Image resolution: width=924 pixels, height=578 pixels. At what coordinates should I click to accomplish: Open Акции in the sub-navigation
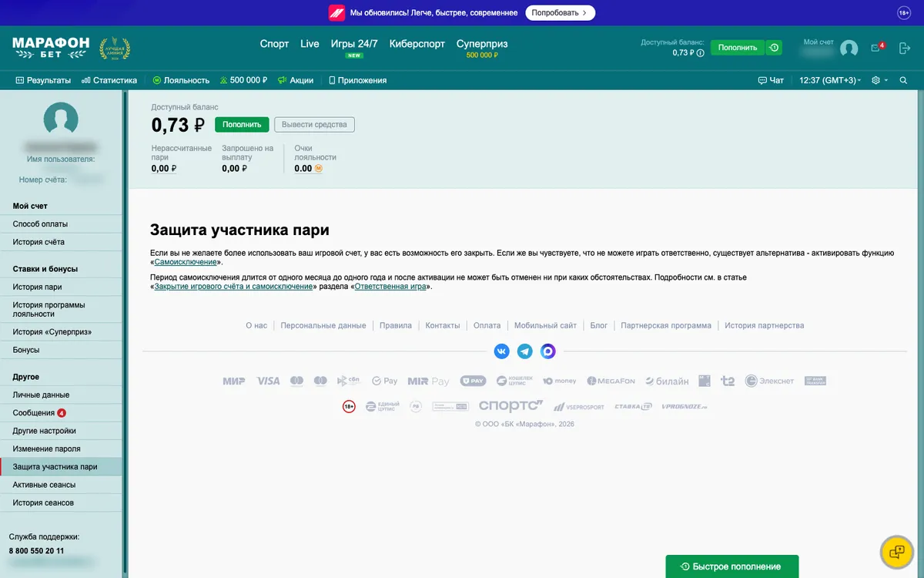[296, 80]
